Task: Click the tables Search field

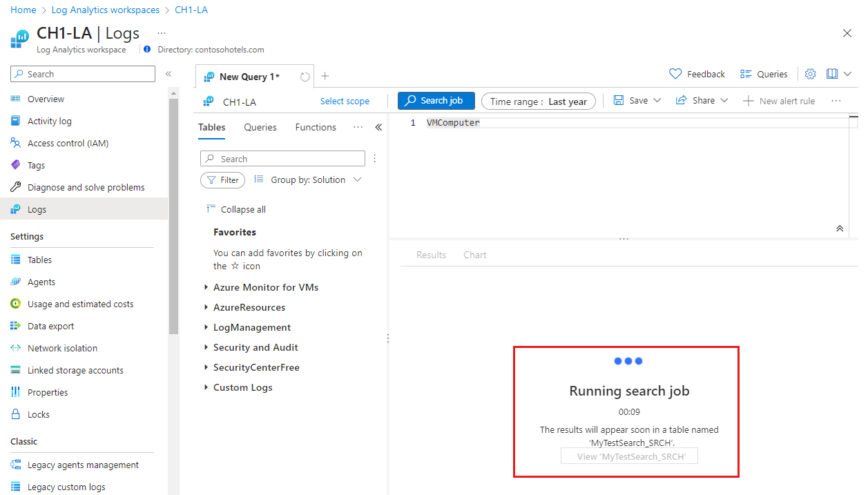Action: tap(282, 159)
